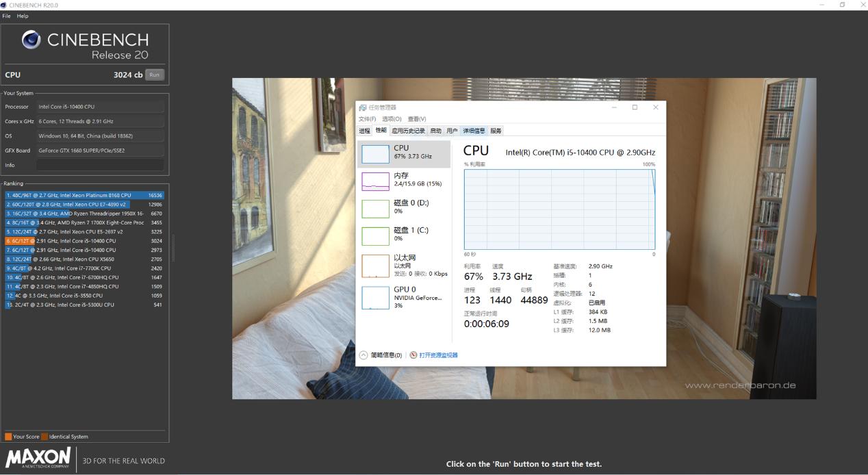The height and width of the screenshot is (475, 868).
Task: Select ranking row Intel Xeon CPU X5650
Action: tap(84, 259)
